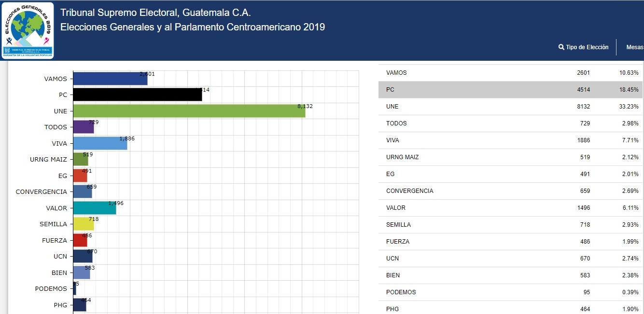
Task: Click the teal VALOR chart bar
Action: [94, 208]
